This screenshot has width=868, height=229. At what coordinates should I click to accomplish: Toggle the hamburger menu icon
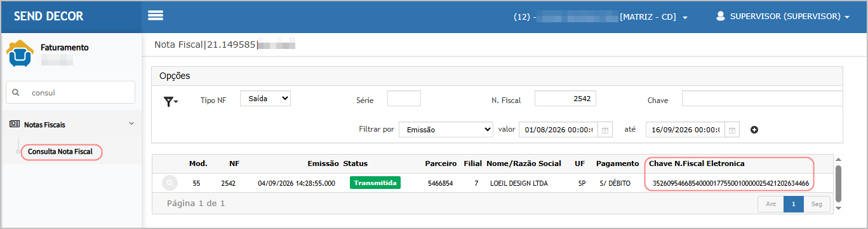pos(156,16)
